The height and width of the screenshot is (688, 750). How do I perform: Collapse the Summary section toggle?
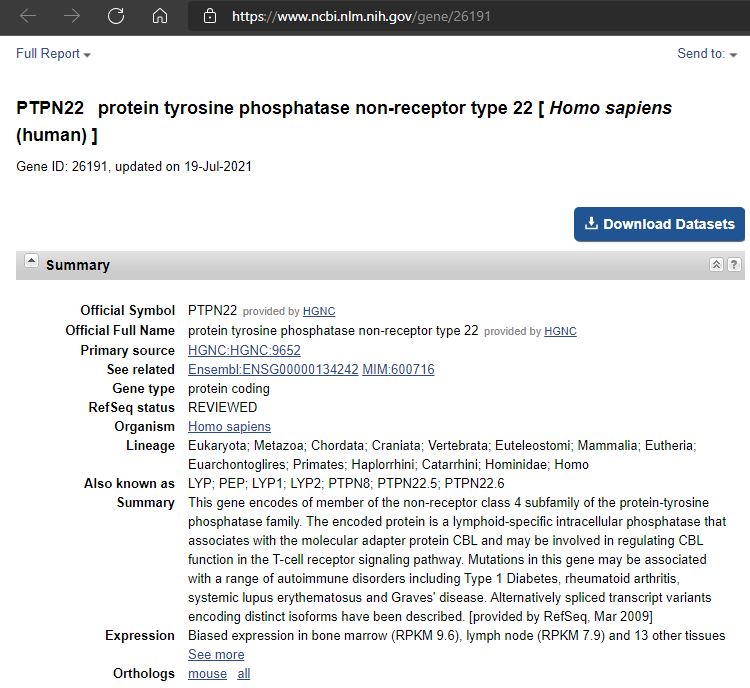[x=31, y=262]
